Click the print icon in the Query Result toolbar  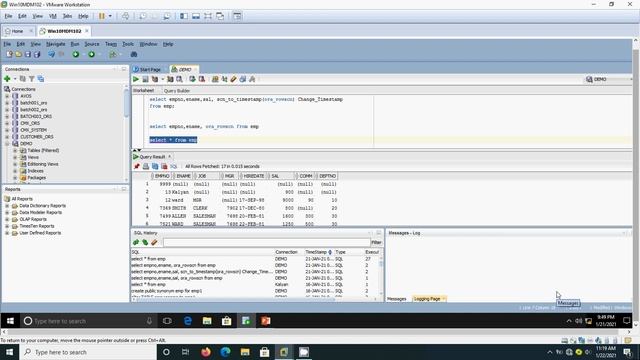coord(146,166)
